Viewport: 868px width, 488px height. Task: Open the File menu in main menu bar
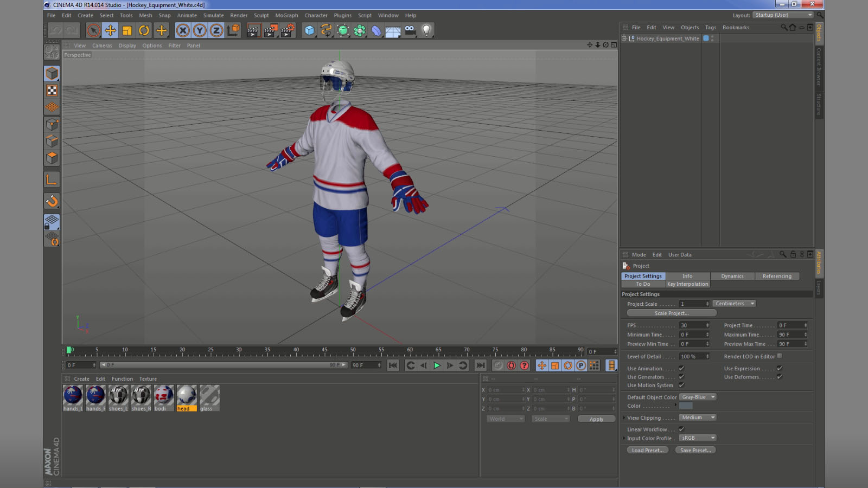tap(52, 15)
